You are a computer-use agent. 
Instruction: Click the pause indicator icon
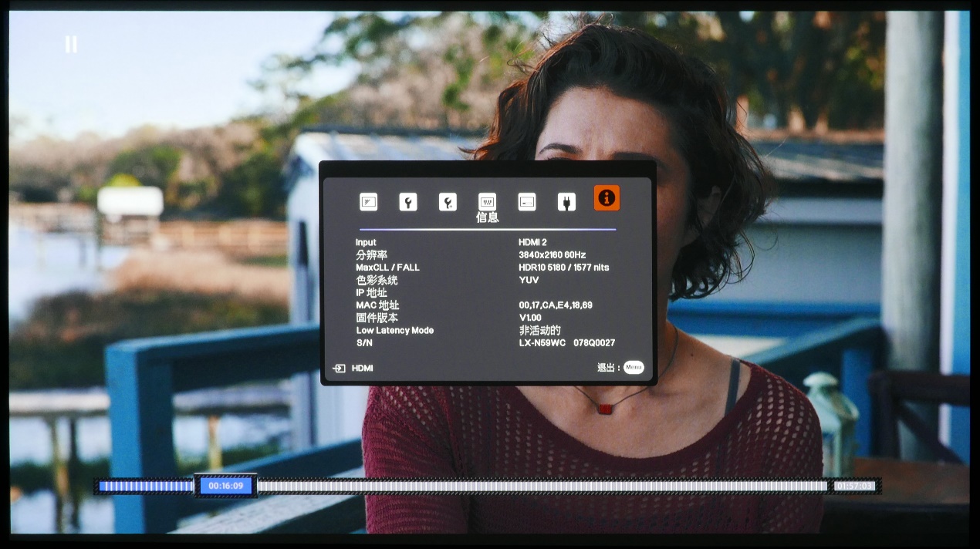[x=71, y=45]
